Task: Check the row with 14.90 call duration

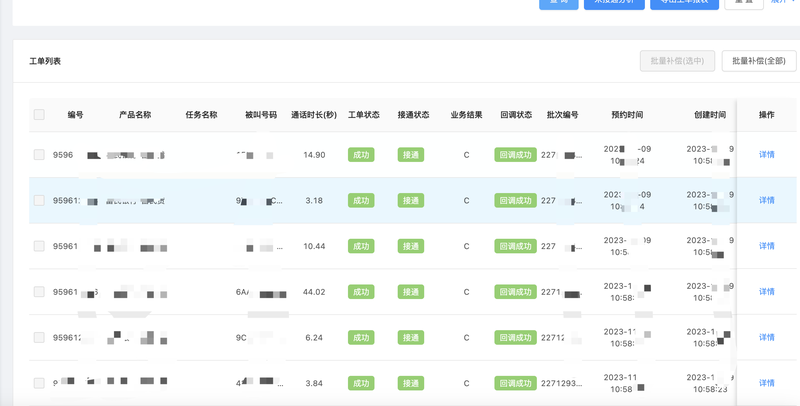Action: click(x=39, y=155)
